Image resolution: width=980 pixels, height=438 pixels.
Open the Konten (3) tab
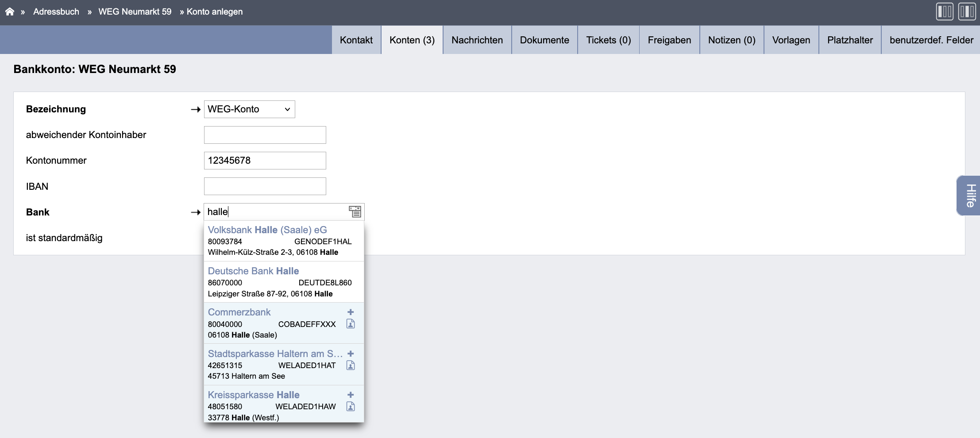pyautogui.click(x=412, y=40)
